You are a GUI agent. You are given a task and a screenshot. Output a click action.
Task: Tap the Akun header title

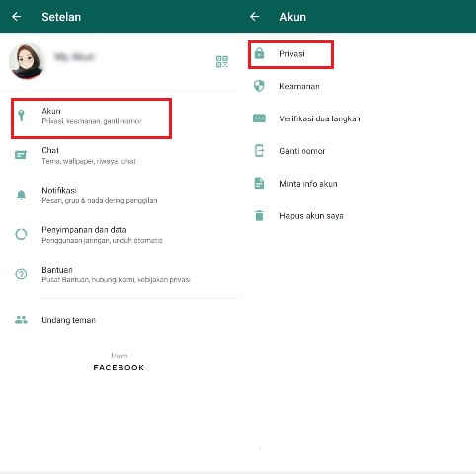point(293,17)
